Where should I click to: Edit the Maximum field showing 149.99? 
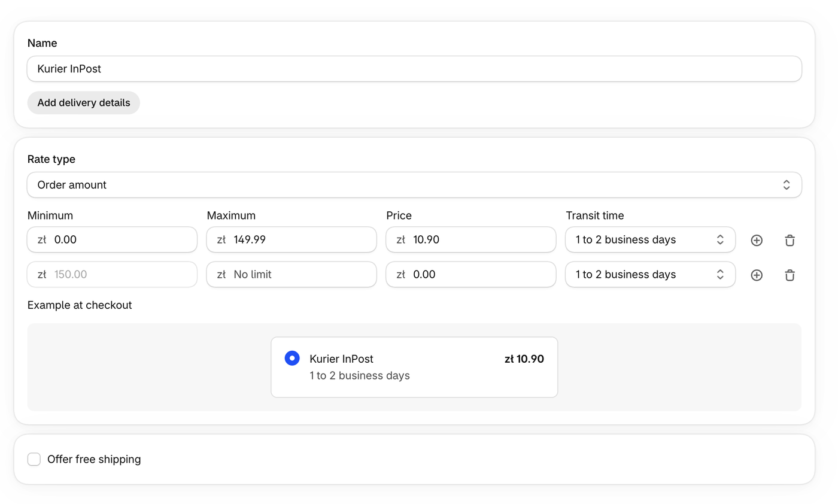tap(292, 239)
